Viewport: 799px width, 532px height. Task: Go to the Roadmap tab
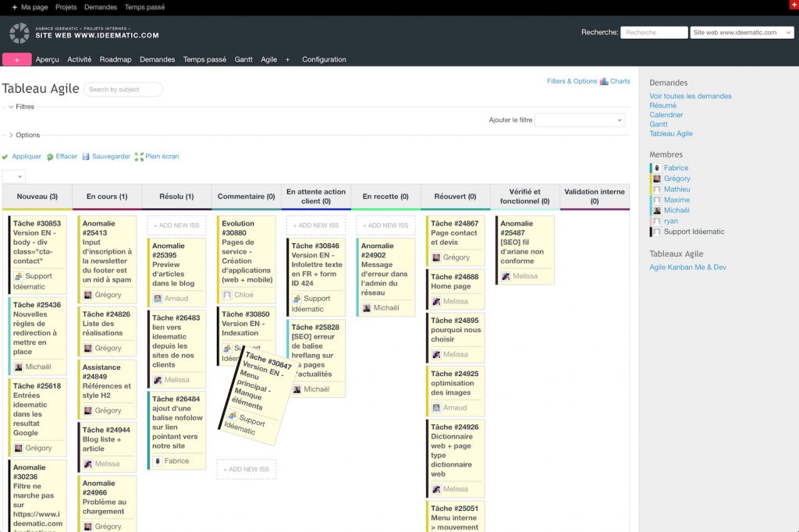tap(115, 59)
